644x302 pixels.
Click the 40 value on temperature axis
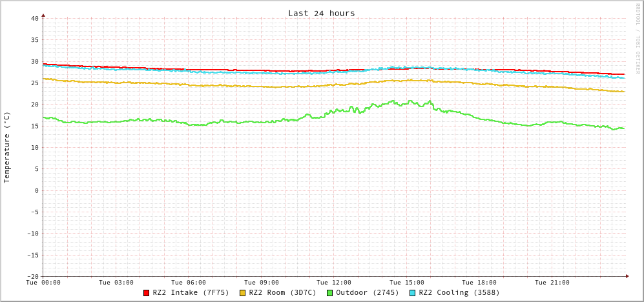[34, 18]
